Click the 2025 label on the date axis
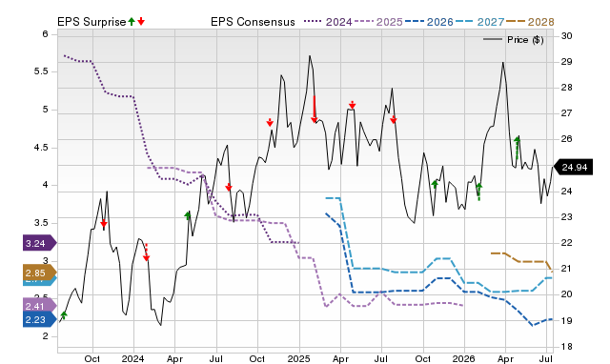 pos(298,358)
